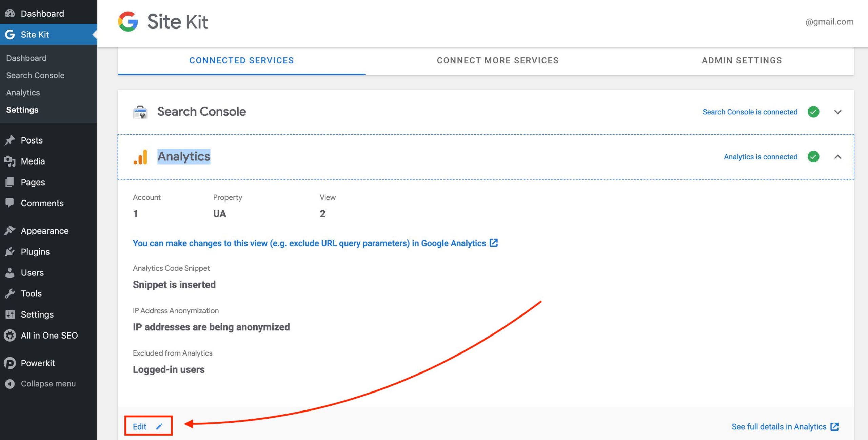Open the Admin Settings tab

742,60
